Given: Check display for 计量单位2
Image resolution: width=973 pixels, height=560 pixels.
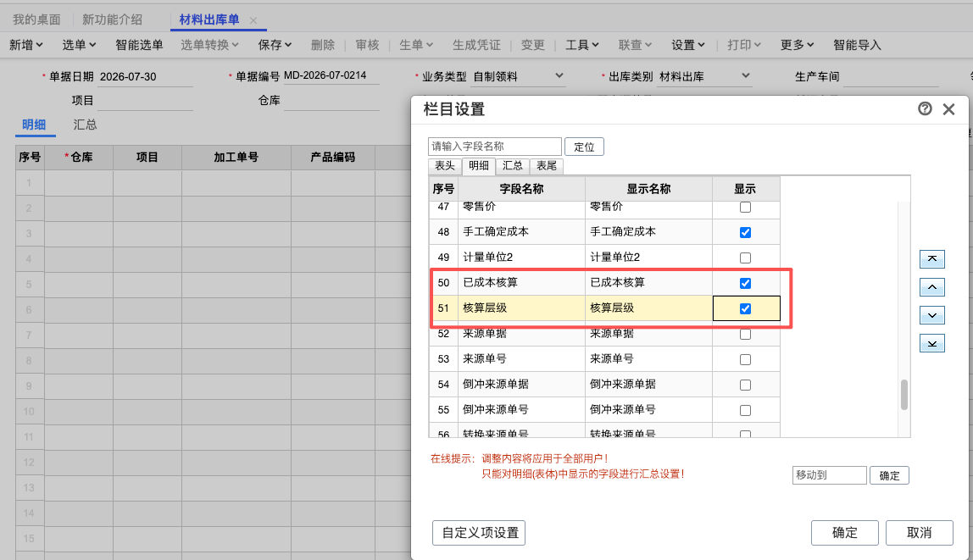Looking at the screenshot, I should pos(745,258).
